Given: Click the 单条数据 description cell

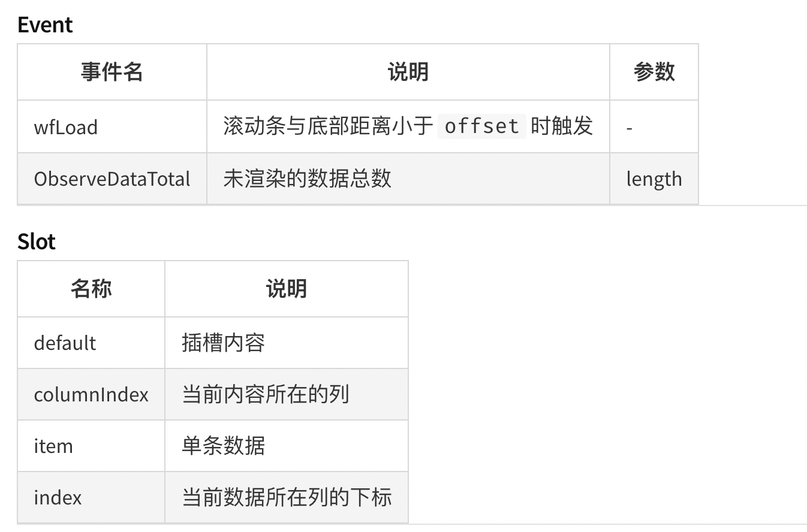Looking at the screenshot, I should click(x=287, y=446).
